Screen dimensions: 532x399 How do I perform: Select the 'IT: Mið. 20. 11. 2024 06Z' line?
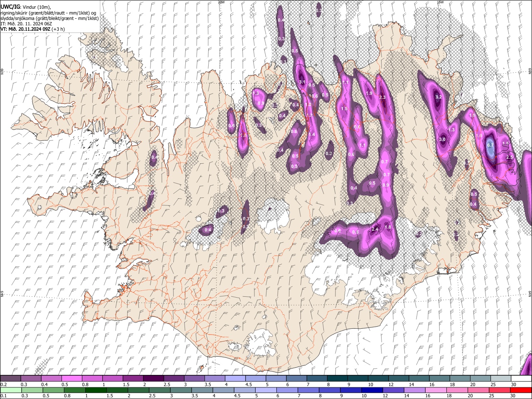[x=26, y=24]
